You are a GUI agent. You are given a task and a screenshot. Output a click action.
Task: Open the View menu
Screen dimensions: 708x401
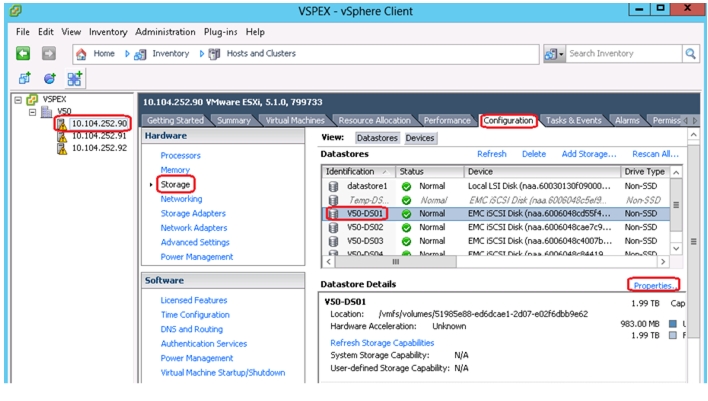(x=71, y=32)
